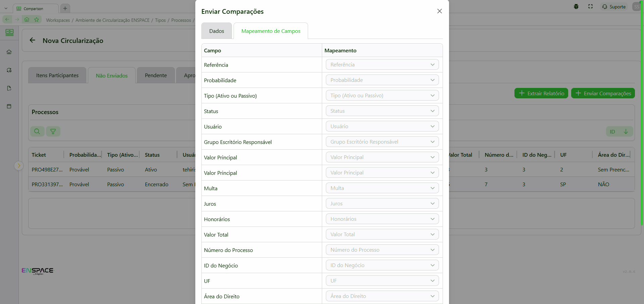Click the favorite star icon in breadcrumb bar
This screenshot has height=304, width=644.
pos(37,20)
